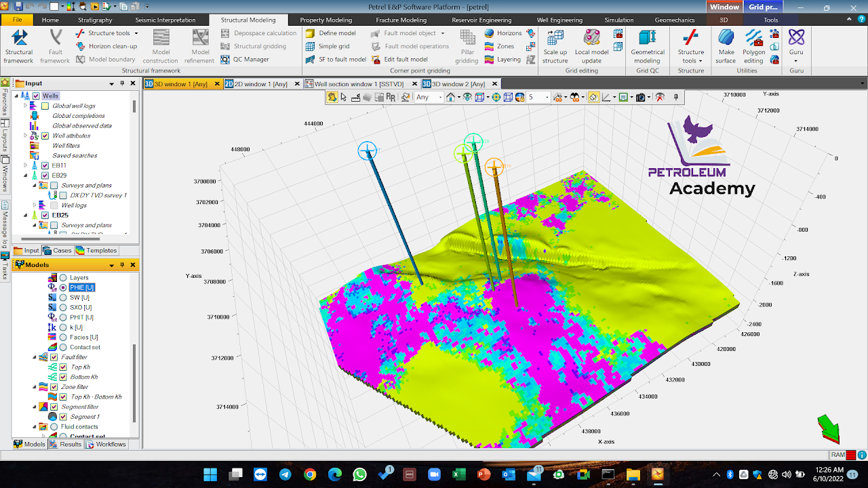The image size is (868, 488).
Task: Click the Horizon clean-up tool
Action: coord(106,47)
